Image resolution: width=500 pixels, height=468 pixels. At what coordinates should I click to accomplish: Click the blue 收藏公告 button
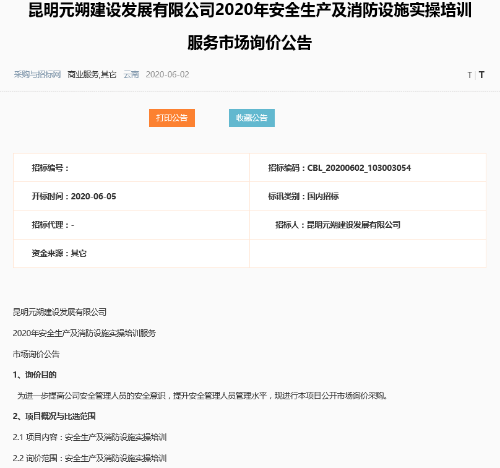point(252,118)
